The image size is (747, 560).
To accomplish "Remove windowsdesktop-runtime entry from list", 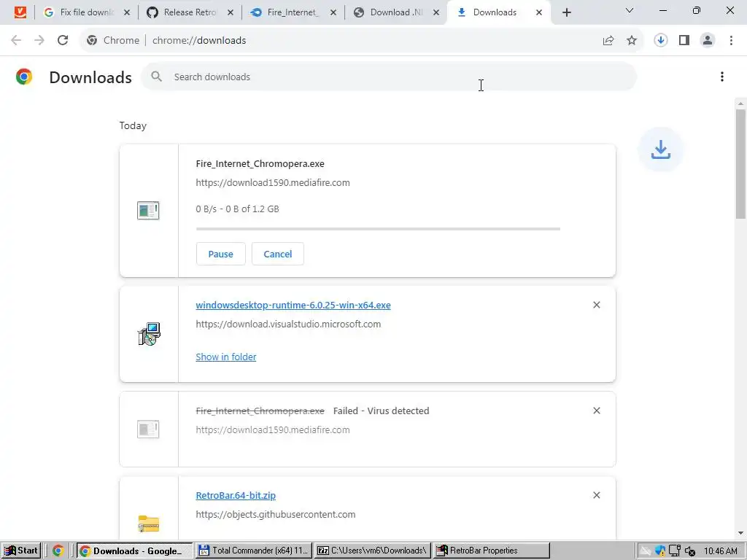I will (597, 305).
